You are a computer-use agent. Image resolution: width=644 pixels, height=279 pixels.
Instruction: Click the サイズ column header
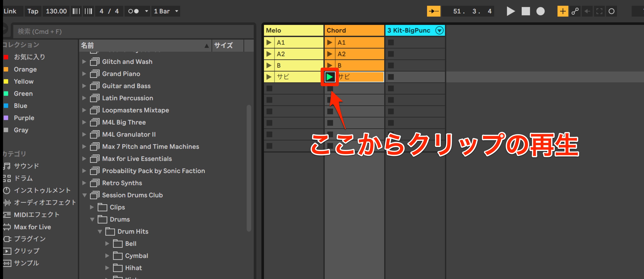[228, 45]
